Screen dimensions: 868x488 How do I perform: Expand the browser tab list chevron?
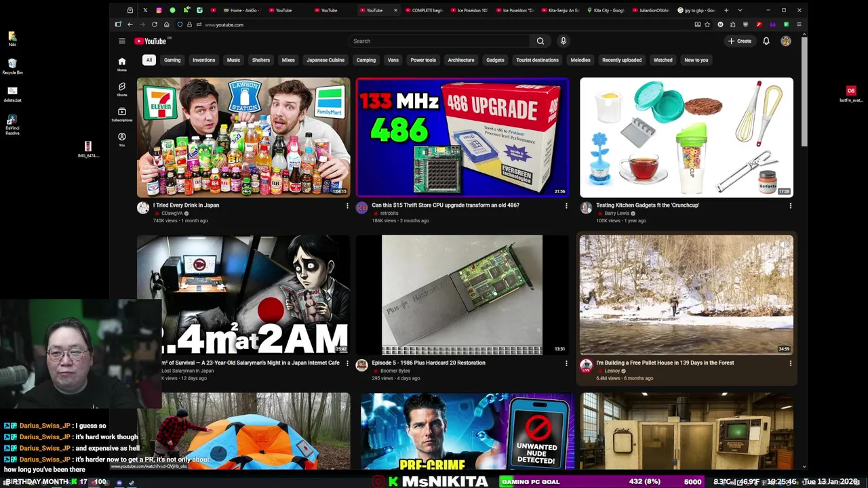[x=740, y=10]
